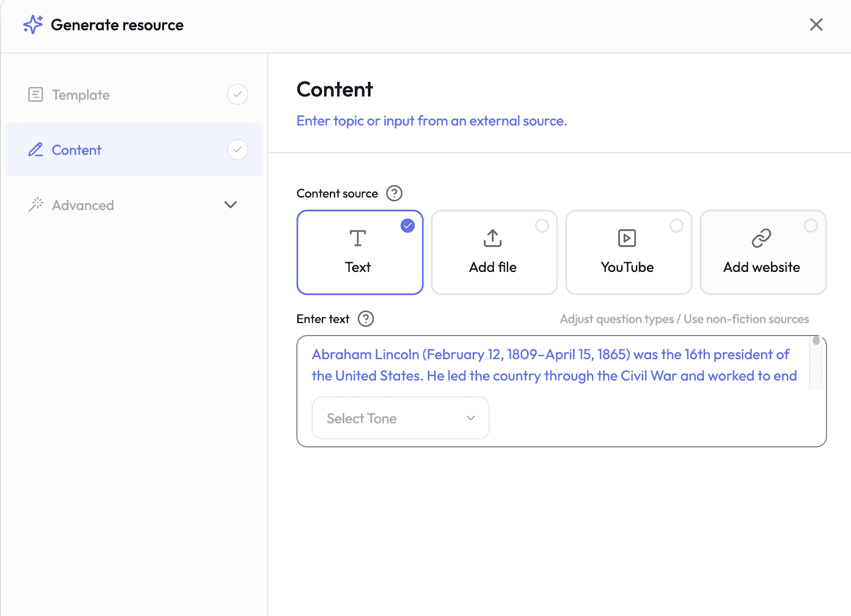Click the upload icon on Add file
This screenshot has width=851, height=616.
(x=493, y=238)
